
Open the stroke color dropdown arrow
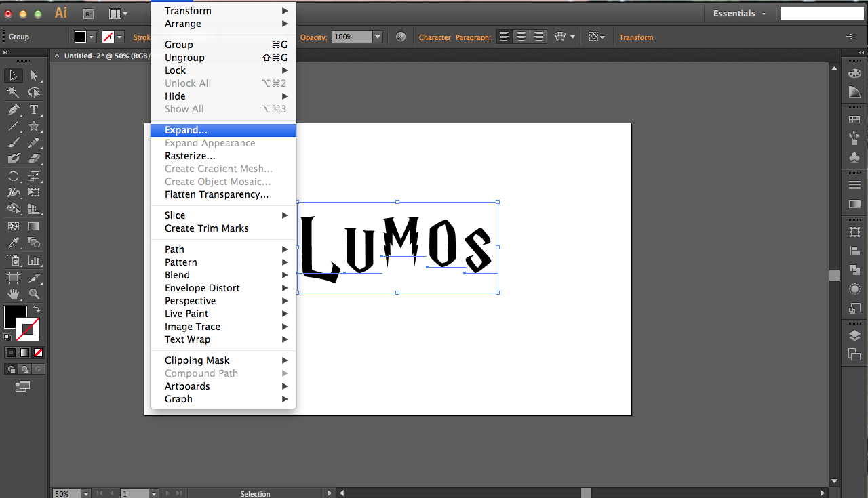click(x=119, y=37)
